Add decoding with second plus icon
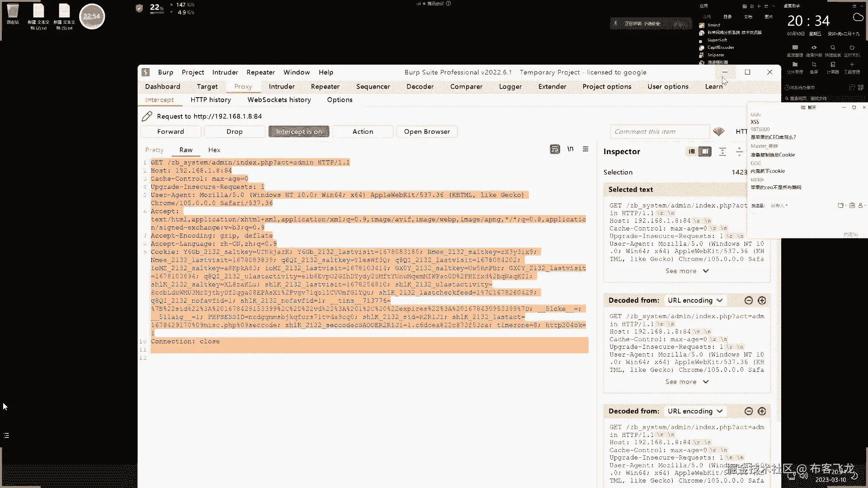Image resolution: width=868 pixels, height=488 pixels. (x=762, y=411)
